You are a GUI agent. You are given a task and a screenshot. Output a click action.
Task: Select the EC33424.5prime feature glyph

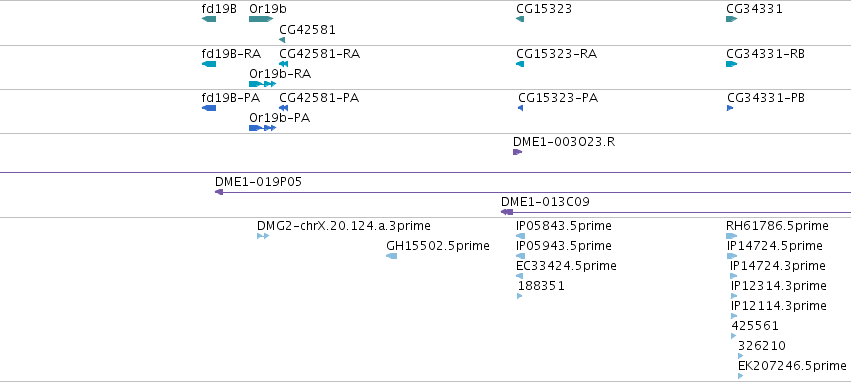(x=519, y=276)
